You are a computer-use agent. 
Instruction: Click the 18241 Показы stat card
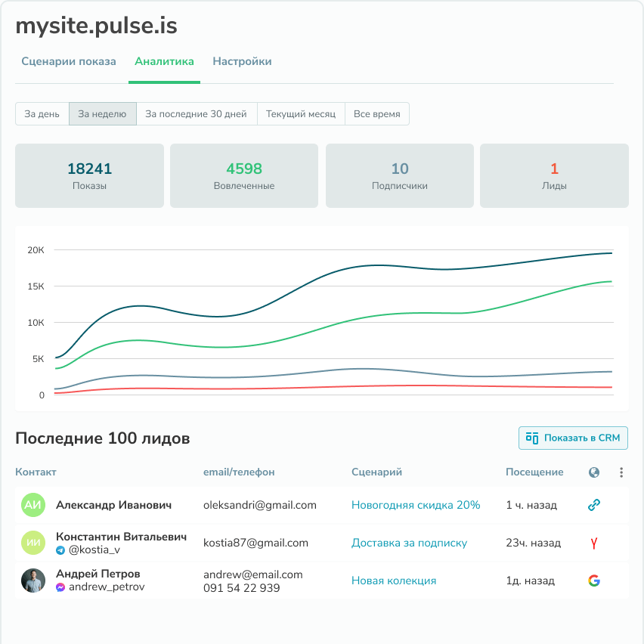(89, 176)
